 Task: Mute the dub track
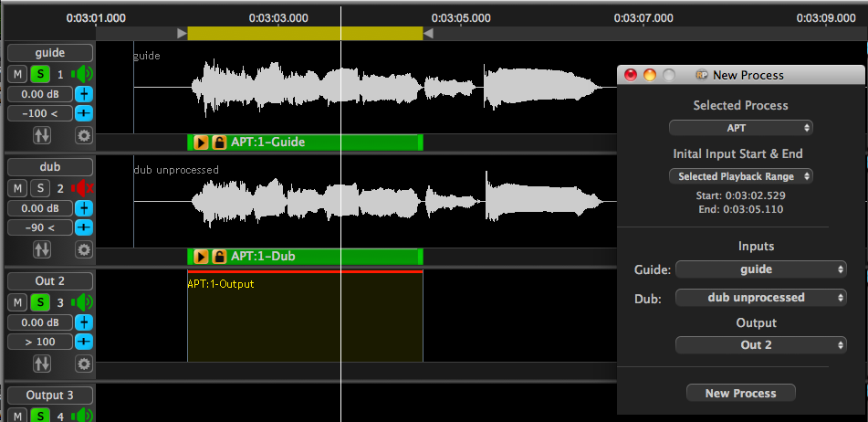[17, 188]
